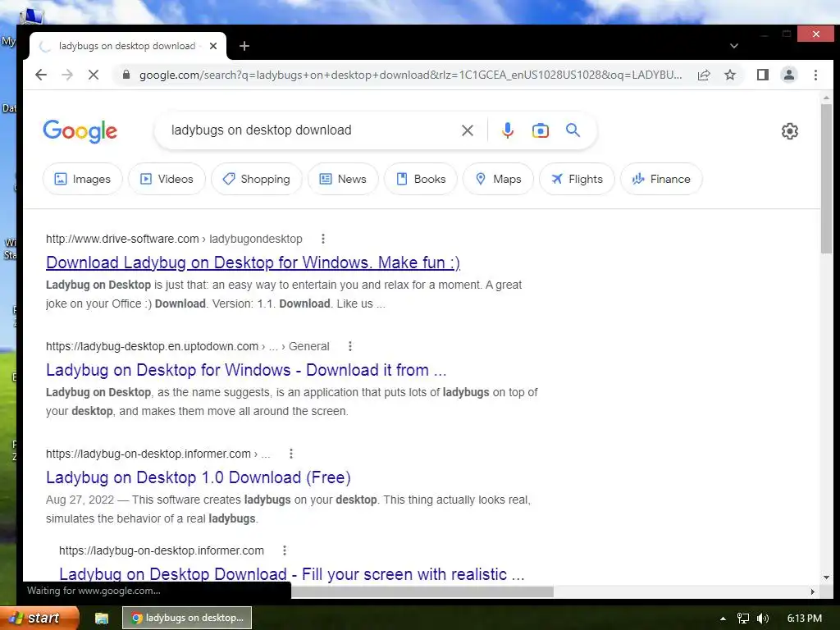Screen dimensions: 840x630
Task: Filter results by Videos
Action: 167,179
